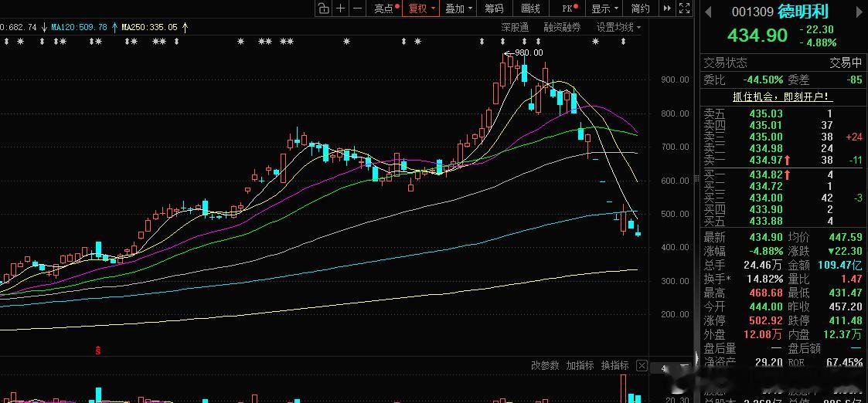Image resolution: width=868 pixels, height=403 pixels.
Task: Click the 融资融券 margin trading tag
Action: [562, 27]
